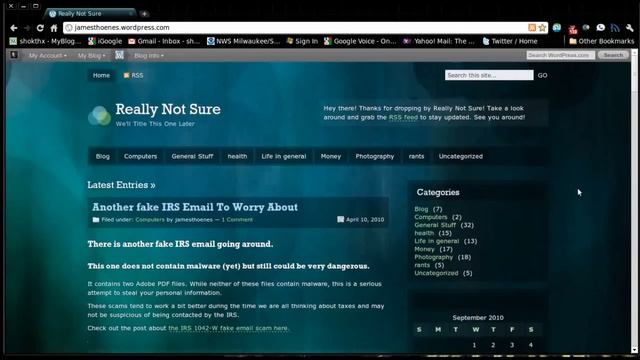Go back with the browser back arrow
640x360 pixels.
pos(13,28)
